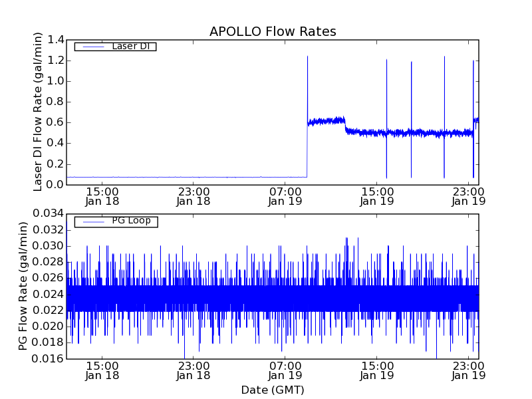The width and height of the screenshot is (532, 399).
Task: Click the 1.0 tick label on top chart
Action: 56,81
